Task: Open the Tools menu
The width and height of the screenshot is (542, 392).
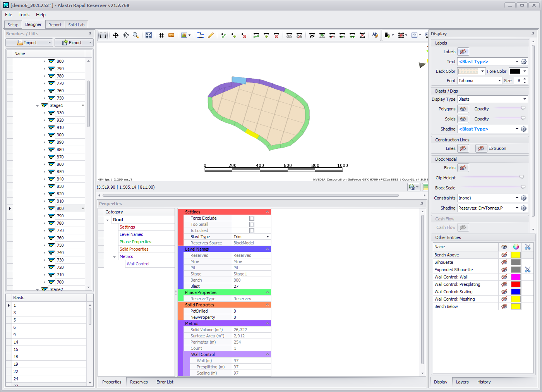Action: [24, 15]
